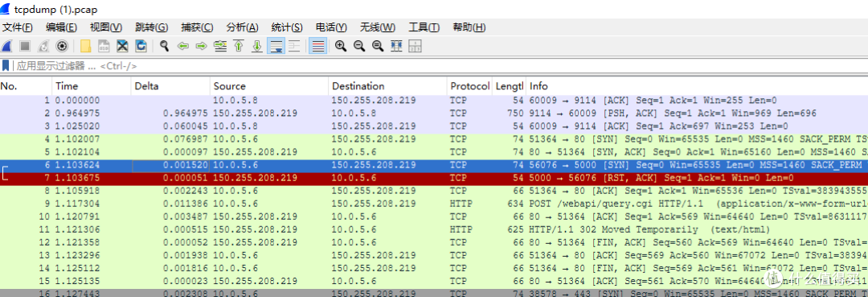Image resolution: width=868 pixels, height=297 pixels.
Task: Open the 电话(Y) menu
Action: pos(332,27)
